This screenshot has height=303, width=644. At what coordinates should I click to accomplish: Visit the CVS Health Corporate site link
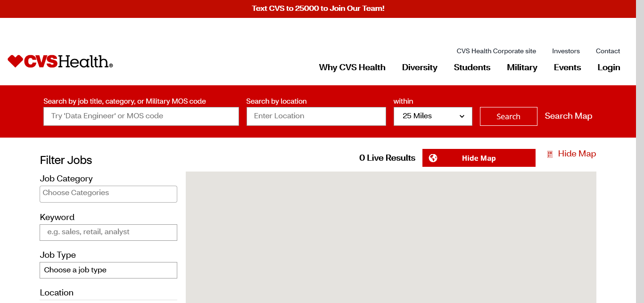click(496, 51)
